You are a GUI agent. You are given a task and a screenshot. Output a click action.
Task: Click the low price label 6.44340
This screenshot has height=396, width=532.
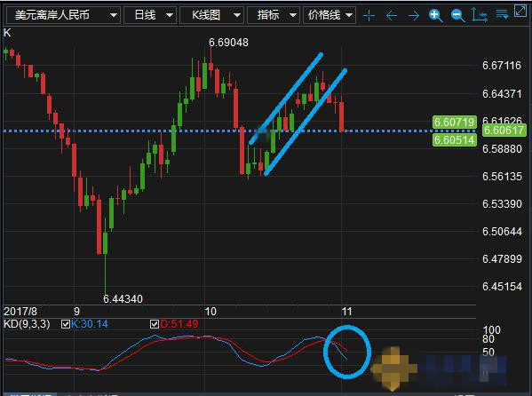point(123,299)
